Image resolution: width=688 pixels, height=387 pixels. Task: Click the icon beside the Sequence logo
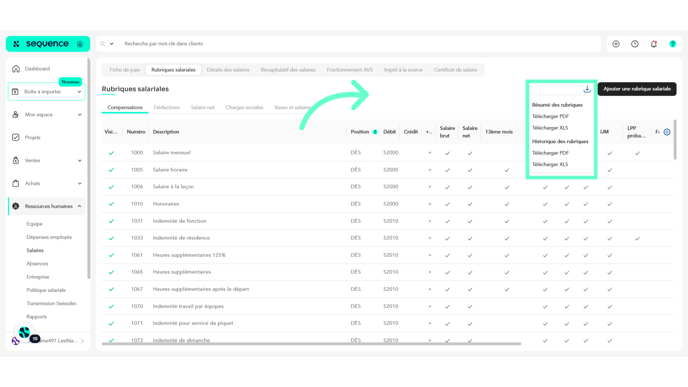pyautogui.click(x=80, y=44)
